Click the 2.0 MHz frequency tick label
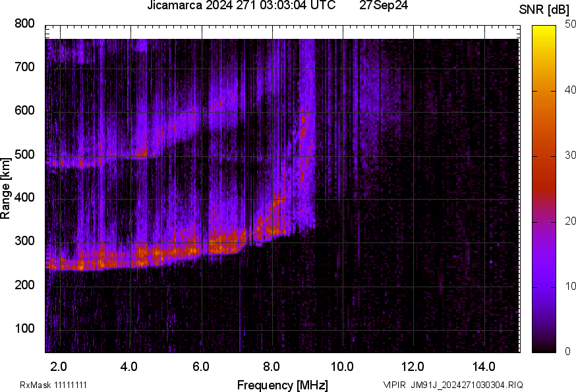 59,366
